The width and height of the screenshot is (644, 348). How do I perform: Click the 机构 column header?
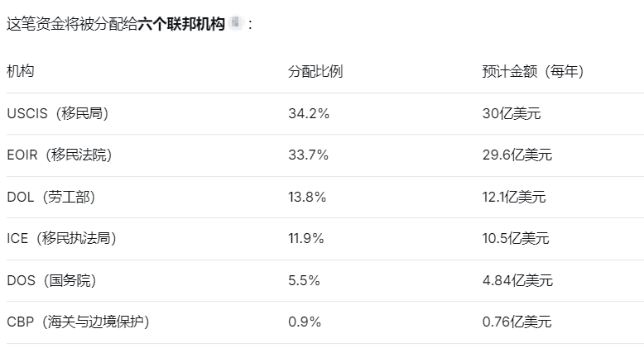(x=20, y=71)
